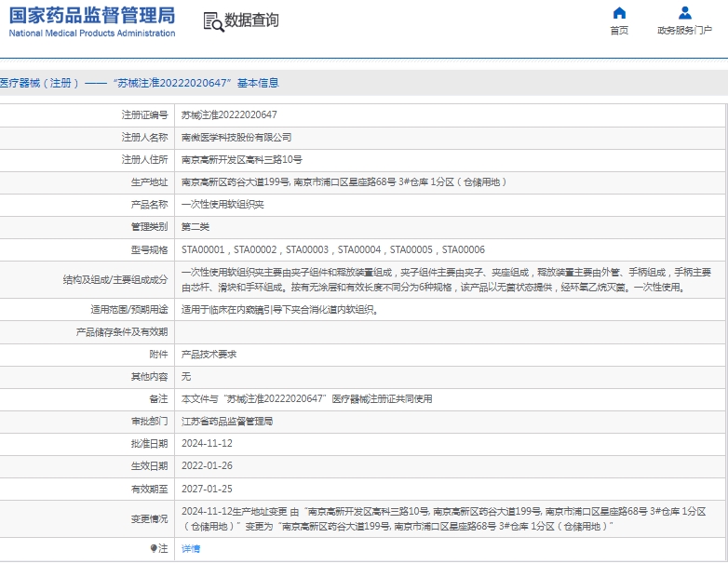728x564 pixels.
Task: Click the home icon labeled 首页
Action: point(619,13)
